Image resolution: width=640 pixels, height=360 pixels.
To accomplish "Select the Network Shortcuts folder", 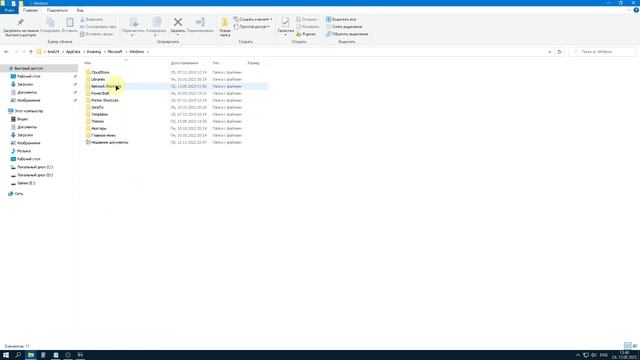I will (x=106, y=87).
